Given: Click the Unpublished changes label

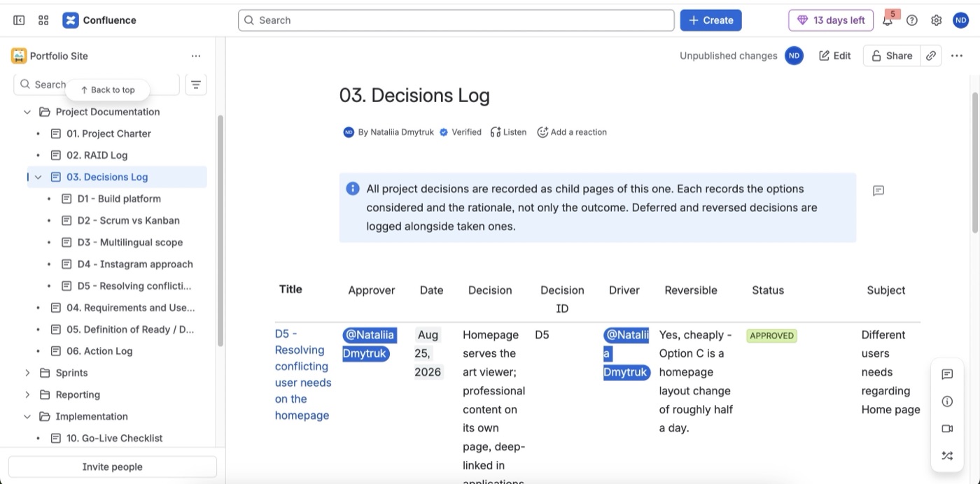Looking at the screenshot, I should (x=729, y=56).
